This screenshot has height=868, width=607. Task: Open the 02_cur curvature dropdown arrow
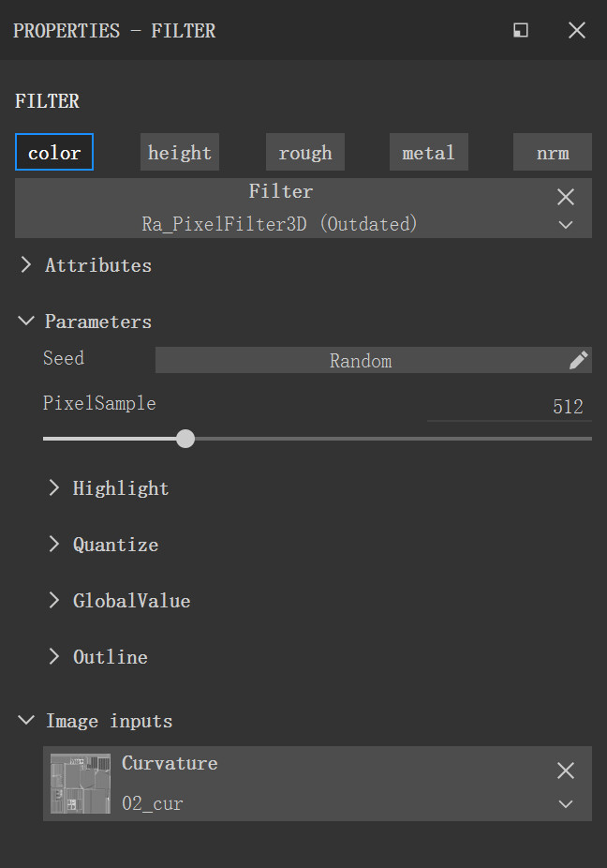(566, 804)
